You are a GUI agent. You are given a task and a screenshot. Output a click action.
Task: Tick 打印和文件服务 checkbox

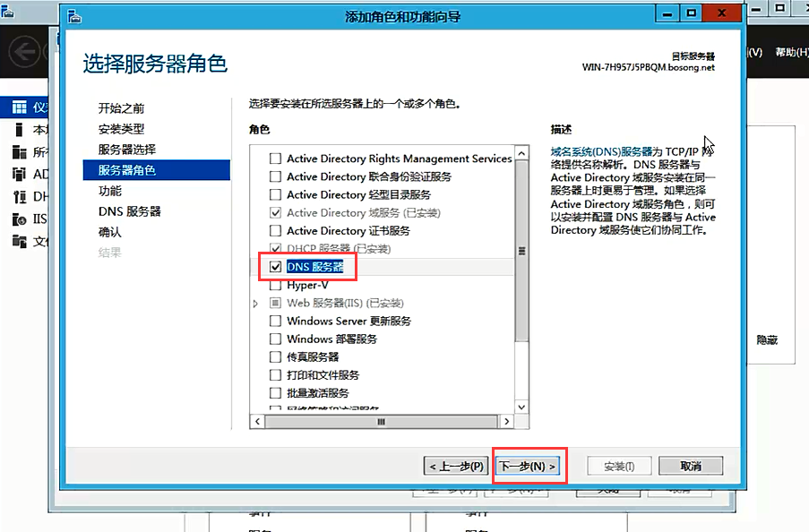pos(276,375)
